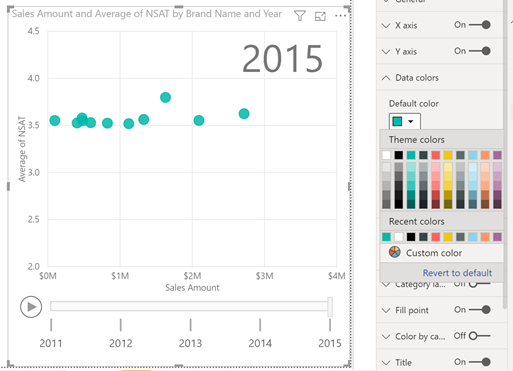Jump to the 2014 tick on the play axis
Viewport: 513px width, 371px height.
click(x=260, y=325)
